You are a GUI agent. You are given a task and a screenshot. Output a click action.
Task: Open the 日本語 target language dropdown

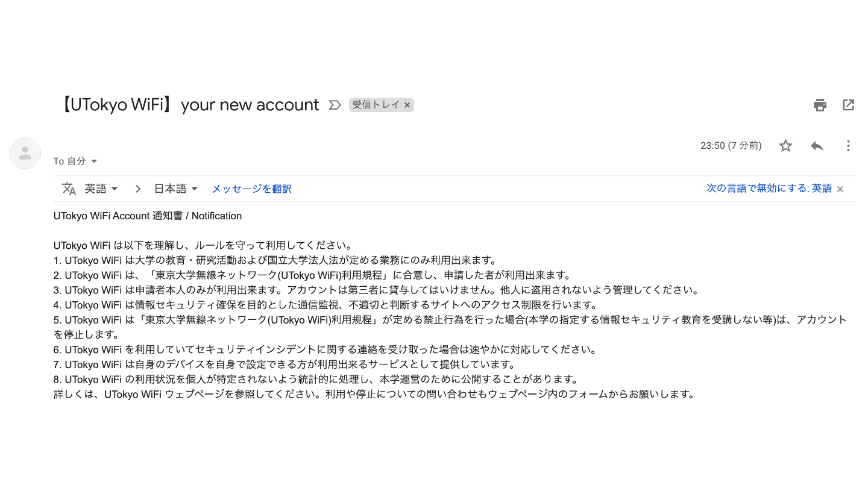point(176,189)
